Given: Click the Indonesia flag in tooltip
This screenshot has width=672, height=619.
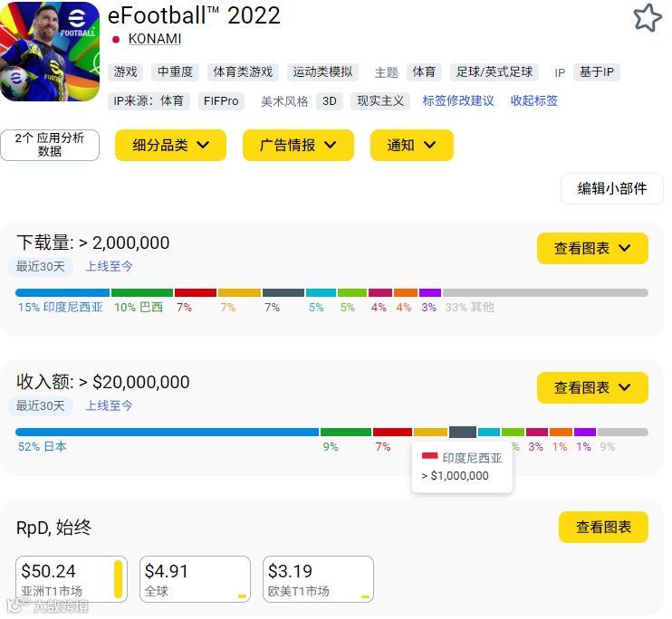Looking at the screenshot, I should [429, 458].
